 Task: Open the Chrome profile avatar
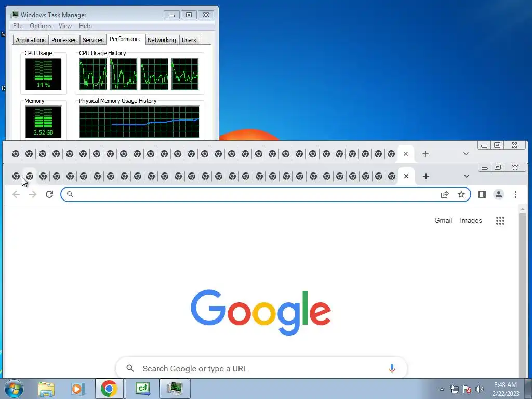click(x=499, y=194)
